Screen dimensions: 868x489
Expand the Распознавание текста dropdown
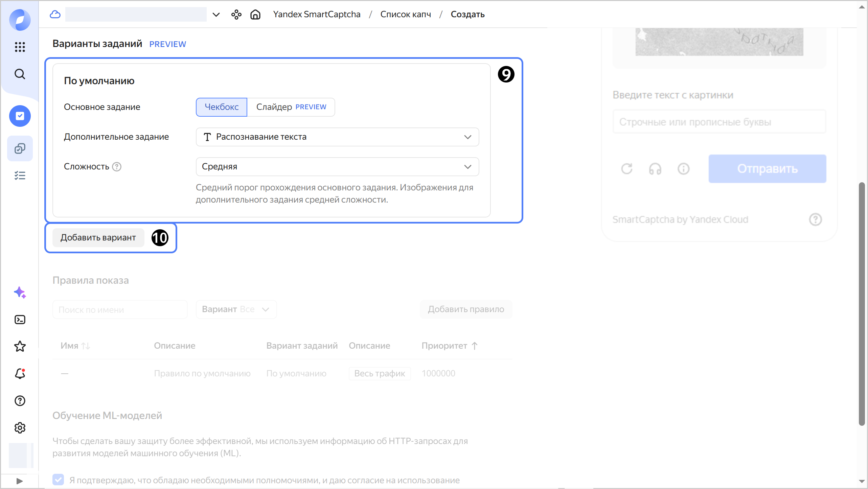click(337, 137)
